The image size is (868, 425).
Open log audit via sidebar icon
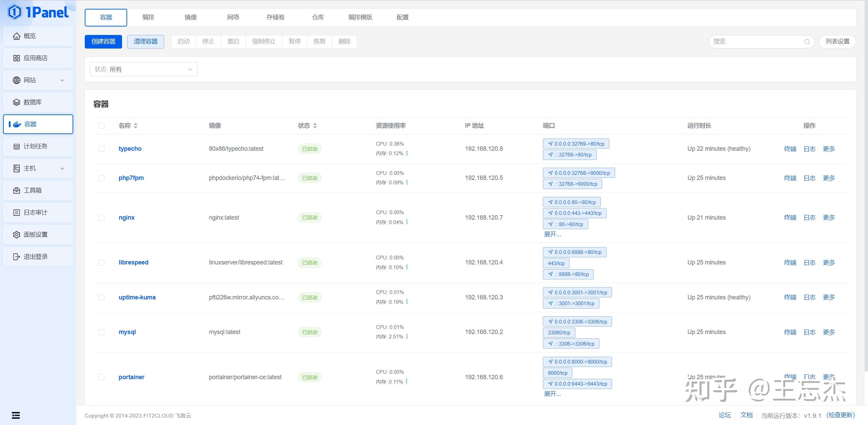pyautogui.click(x=17, y=212)
